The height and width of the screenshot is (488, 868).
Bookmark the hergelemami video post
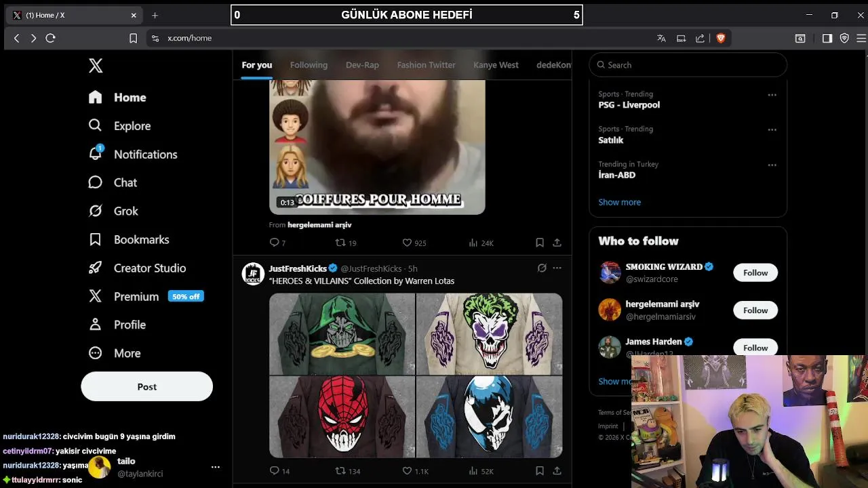click(x=540, y=243)
